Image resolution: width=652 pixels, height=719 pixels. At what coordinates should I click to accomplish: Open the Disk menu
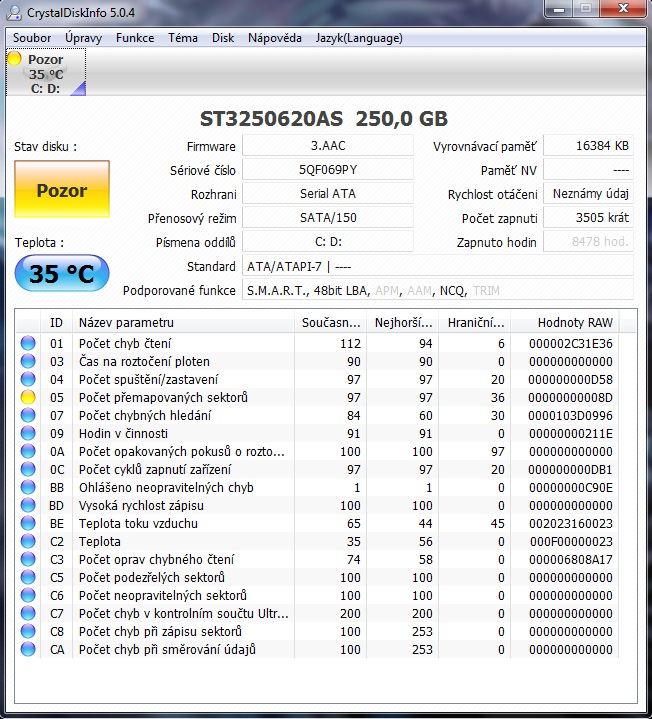click(x=223, y=38)
